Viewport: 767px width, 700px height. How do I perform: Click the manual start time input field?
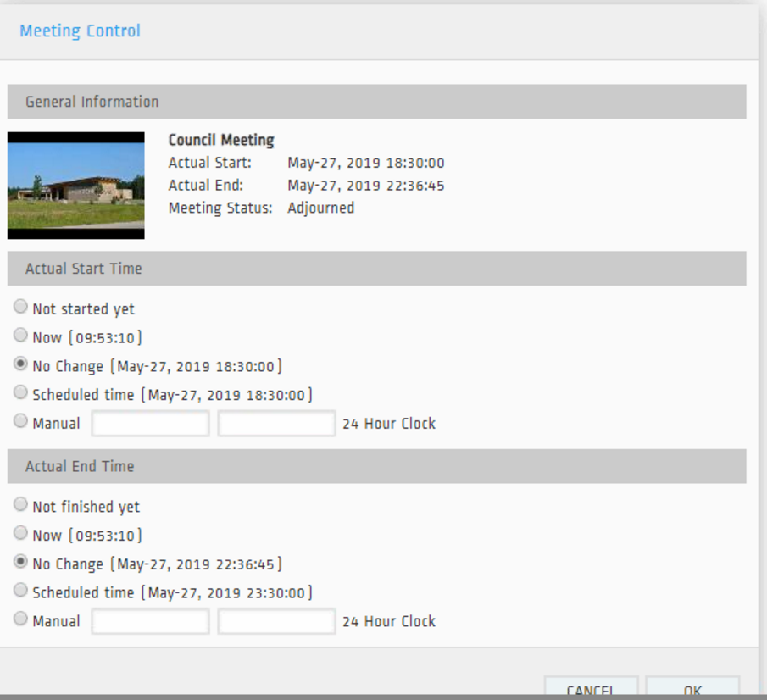[x=276, y=423]
